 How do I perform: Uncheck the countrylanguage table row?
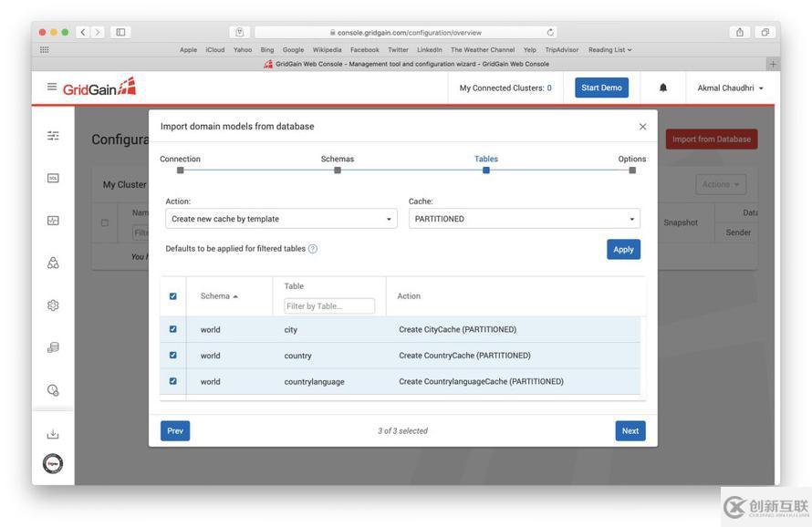[x=173, y=381]
